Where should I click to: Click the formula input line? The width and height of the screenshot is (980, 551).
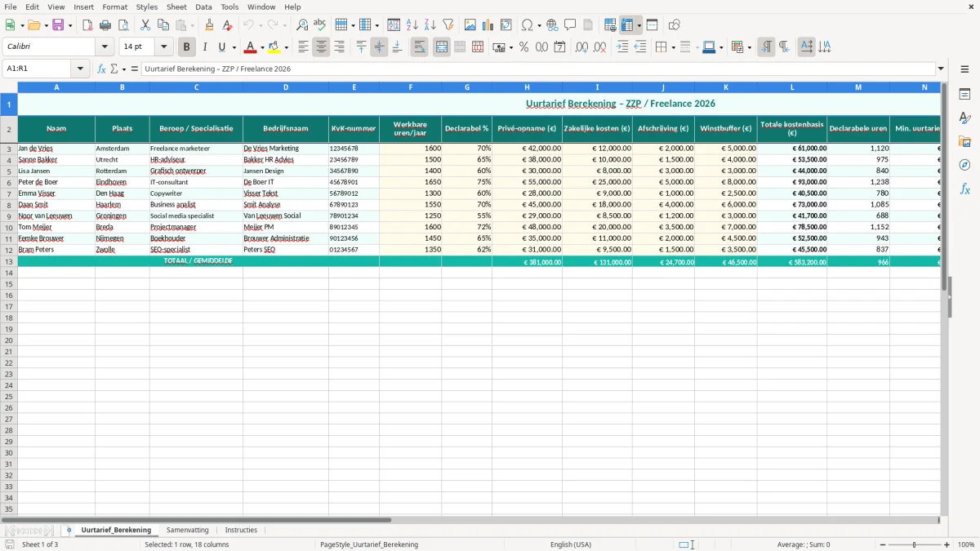pos(538,69)
